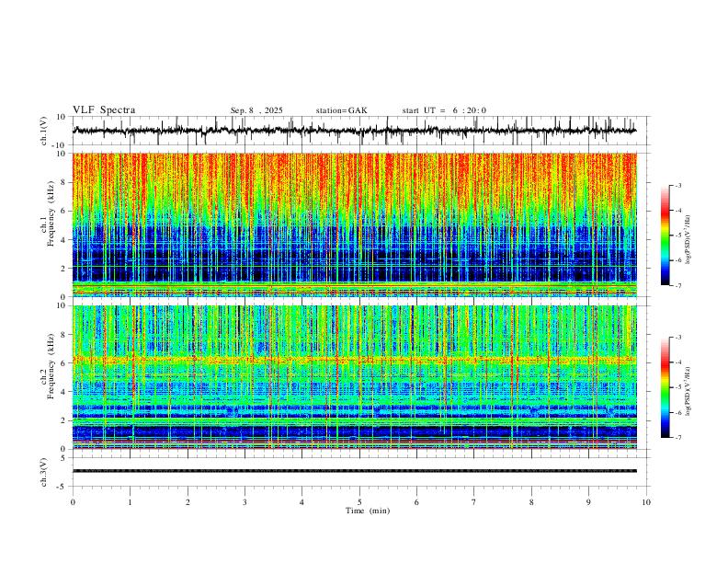Click the 'ch.2 Frequency (kHz)' axis label
This screenshot has height=563, width=728.
pos(48,366)
